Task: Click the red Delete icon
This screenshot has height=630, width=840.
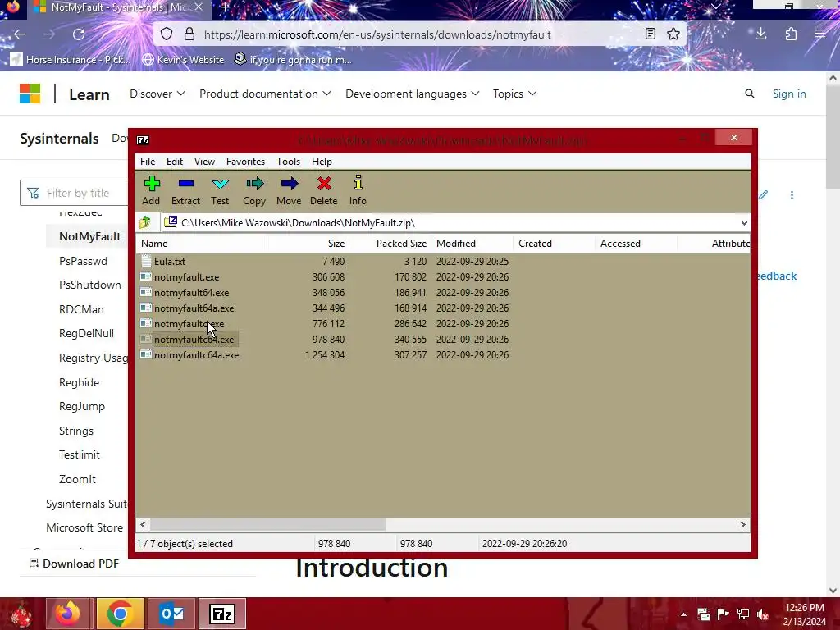Action: 323,190
